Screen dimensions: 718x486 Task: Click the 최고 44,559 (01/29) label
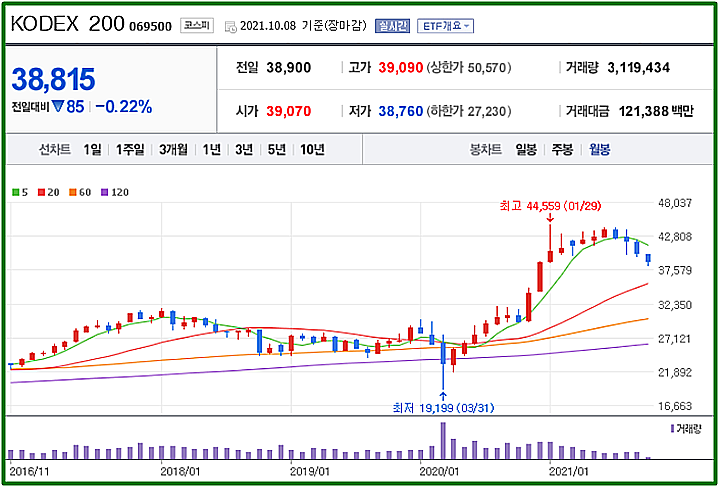point(550,207)
